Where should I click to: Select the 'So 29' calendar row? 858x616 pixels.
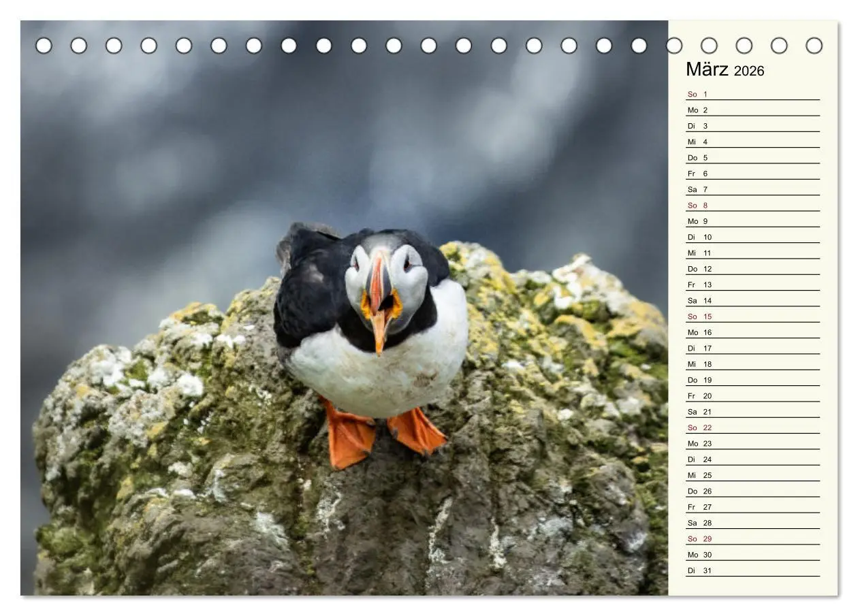[752, 538]
